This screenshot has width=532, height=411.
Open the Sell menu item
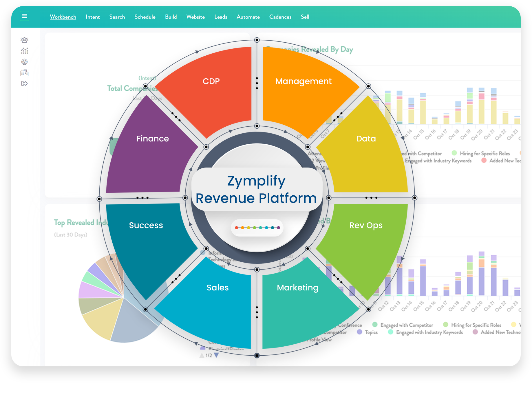tap(305, 17)
